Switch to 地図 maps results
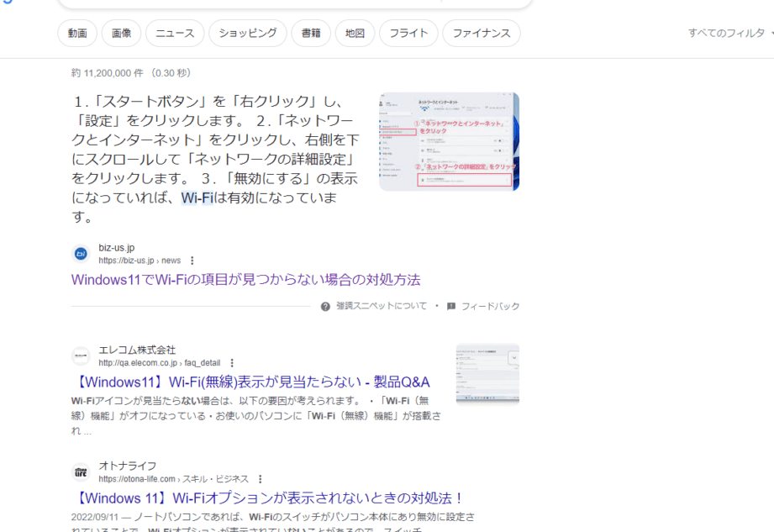 pos(355,33)
